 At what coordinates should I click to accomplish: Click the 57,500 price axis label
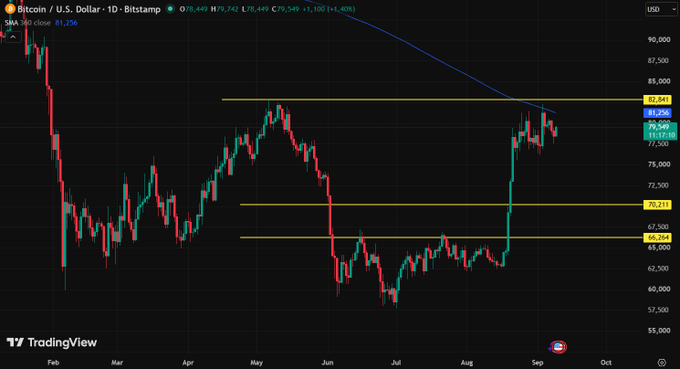pos(658,310)
